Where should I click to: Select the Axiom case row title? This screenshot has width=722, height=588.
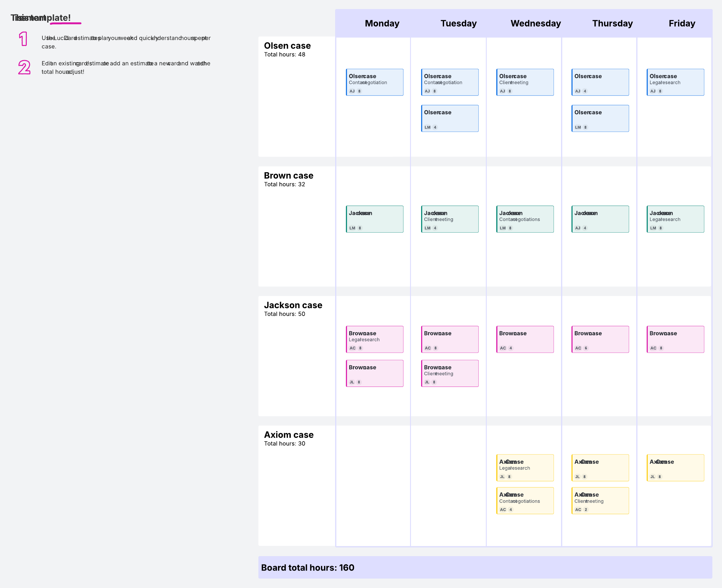pos(288,435)
